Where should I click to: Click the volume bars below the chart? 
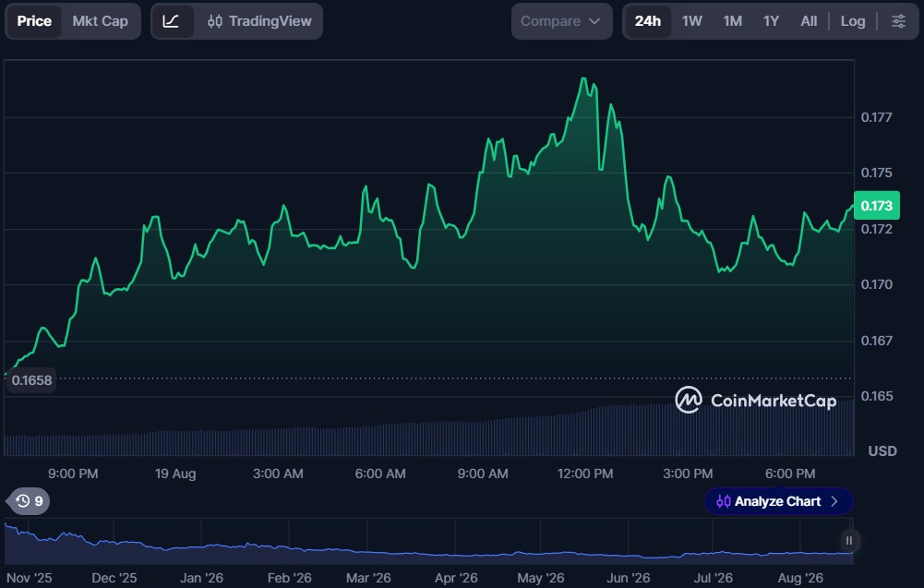tap(428, 429)
